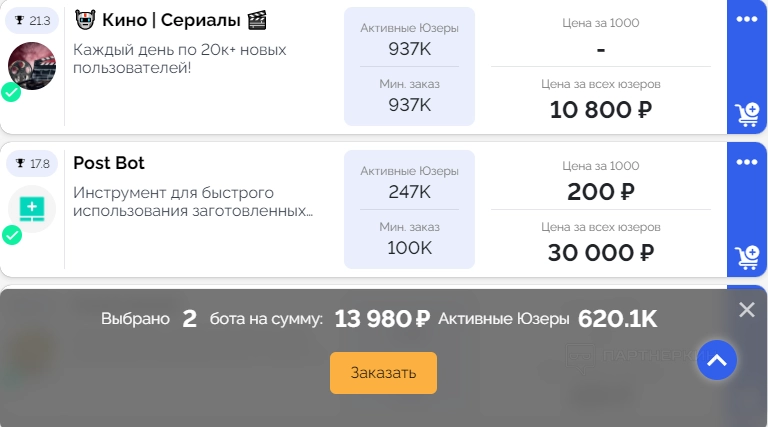Click the 21.3 trophy rating badge
This screenshot has width=768, height=427.
[x=32, y=21]
